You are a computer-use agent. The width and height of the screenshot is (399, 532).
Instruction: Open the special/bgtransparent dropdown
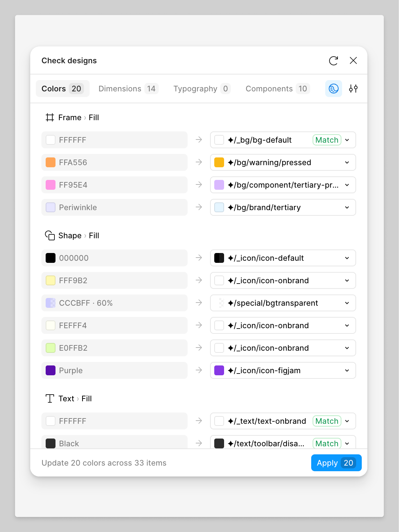tap(283, 303)
